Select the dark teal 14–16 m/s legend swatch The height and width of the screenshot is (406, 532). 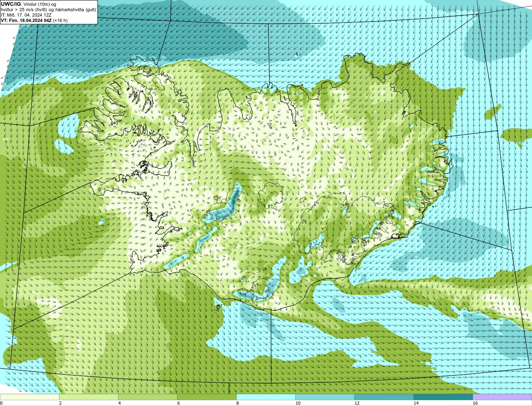pos(443,397)
